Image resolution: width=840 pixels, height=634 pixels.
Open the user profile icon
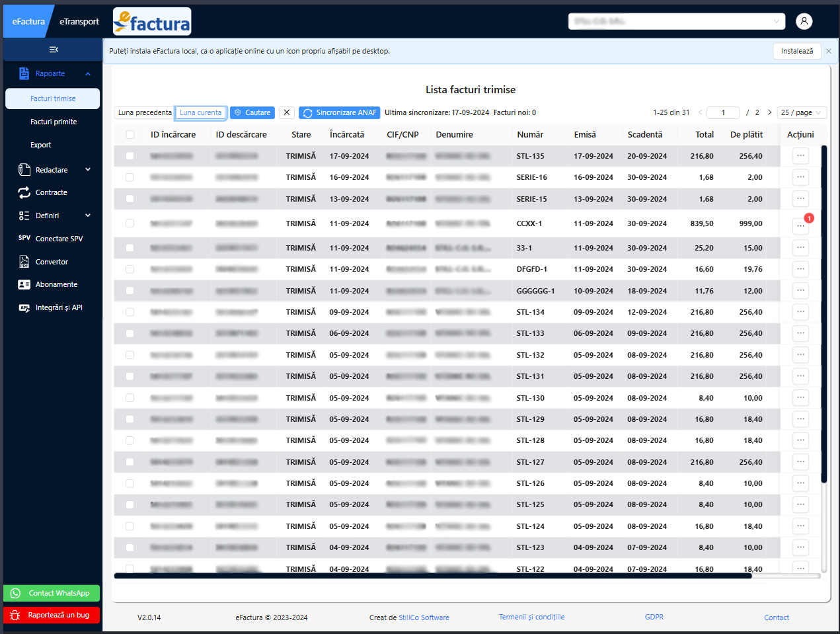[x=804, y=21]
